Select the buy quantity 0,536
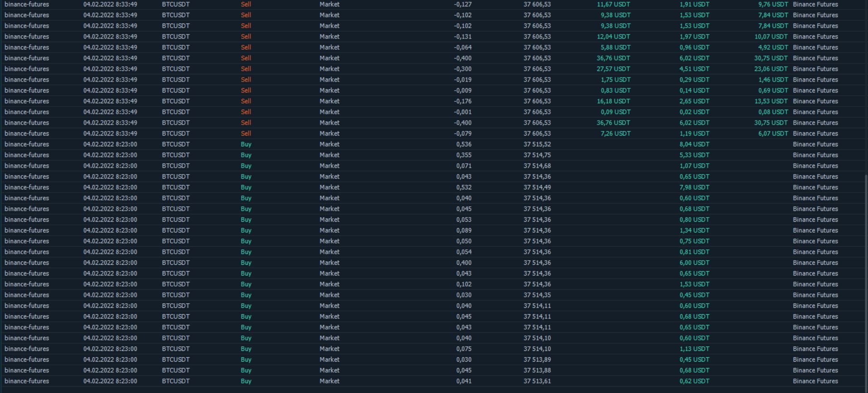Image resolution: width=868 pixels, height=393 pixels. pyautogui.click(x=463, y=145)
